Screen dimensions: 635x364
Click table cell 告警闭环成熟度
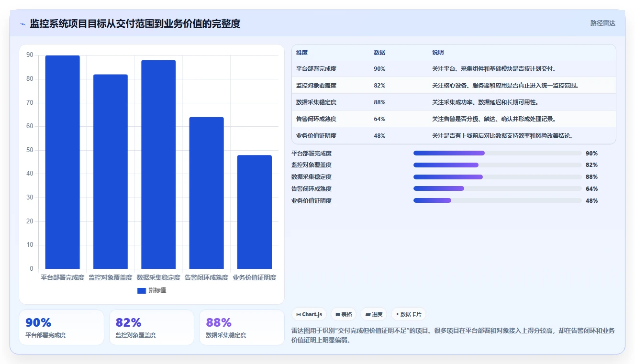tap(316, 119)
